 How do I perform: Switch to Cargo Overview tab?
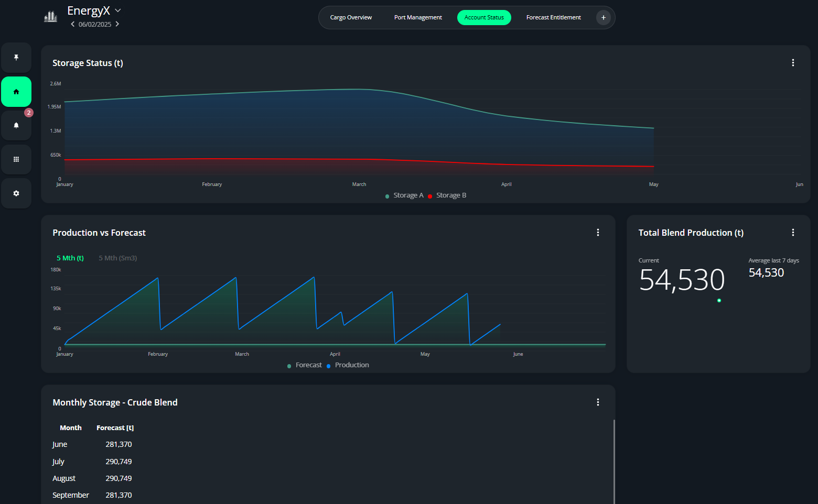(x=351, y=18)
